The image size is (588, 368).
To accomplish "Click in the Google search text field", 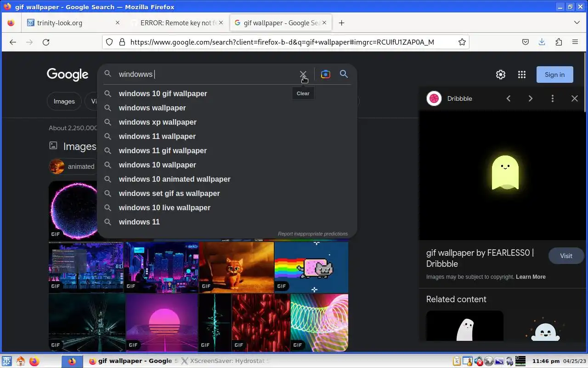I will pyautogui.click(x=207, y=74).
